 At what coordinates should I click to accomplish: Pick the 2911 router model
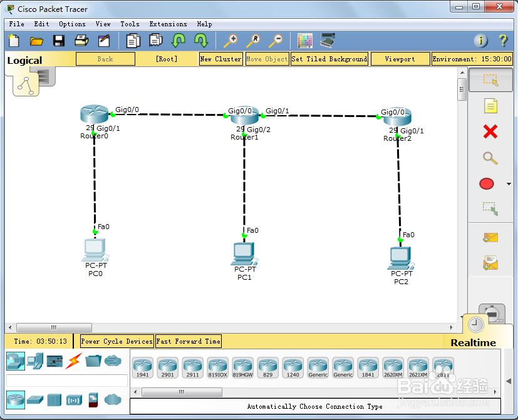192,367
